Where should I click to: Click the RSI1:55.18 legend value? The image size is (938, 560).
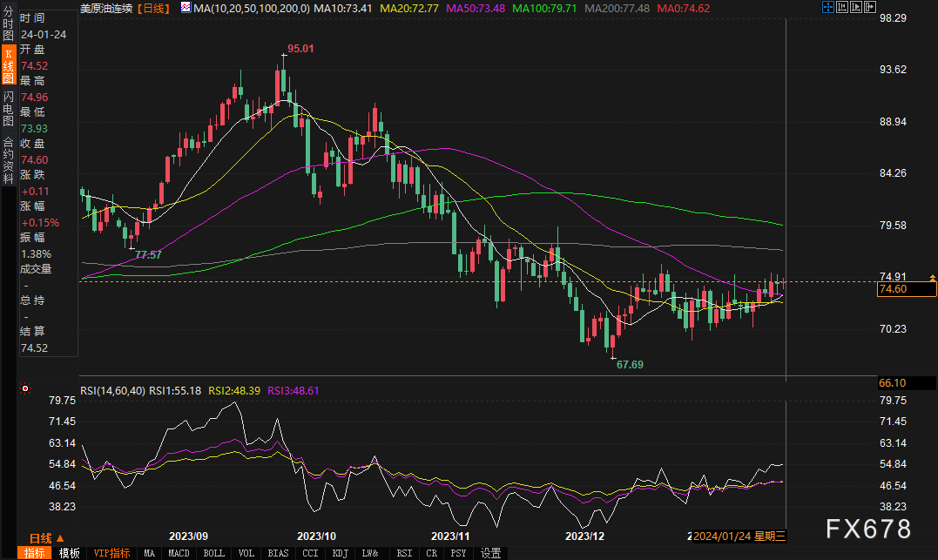(x=175, y=391)
